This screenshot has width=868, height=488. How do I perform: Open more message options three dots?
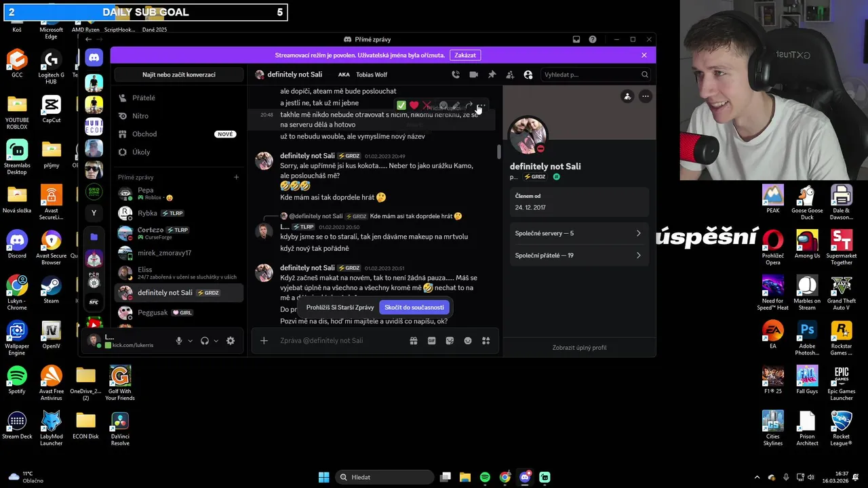(481, 106)
